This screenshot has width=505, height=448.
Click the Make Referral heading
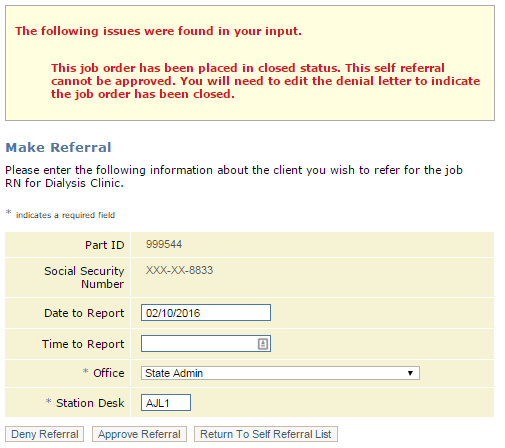coord(58,147)
